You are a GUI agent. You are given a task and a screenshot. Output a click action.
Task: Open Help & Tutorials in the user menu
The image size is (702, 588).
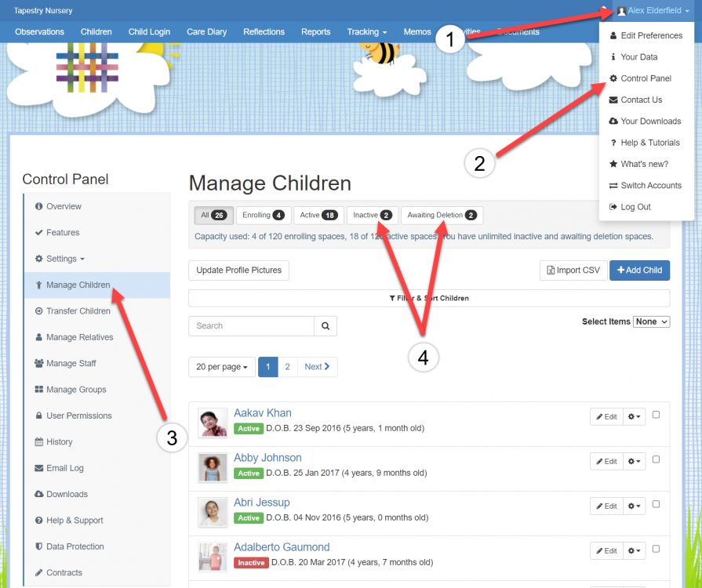coord(650,143)
